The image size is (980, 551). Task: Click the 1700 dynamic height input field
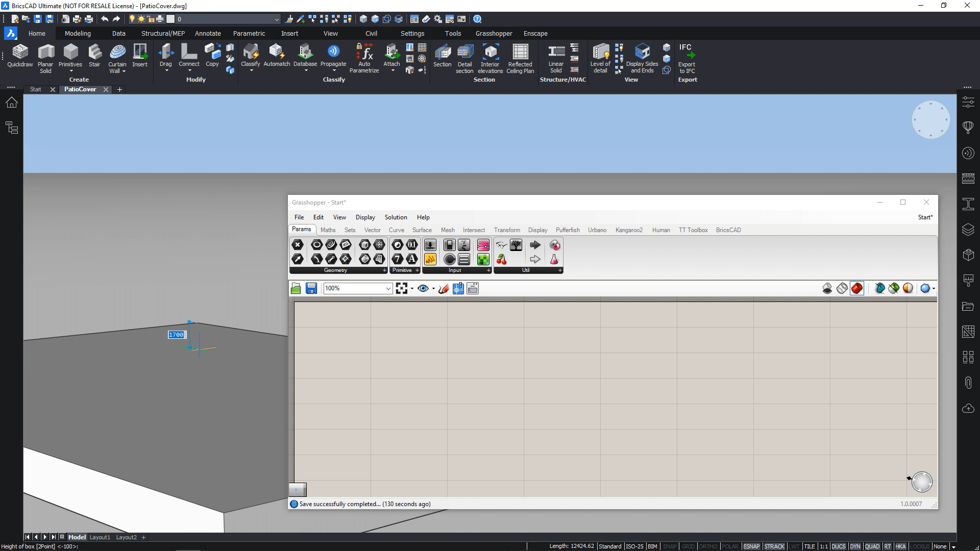click(x=177, y=335)
